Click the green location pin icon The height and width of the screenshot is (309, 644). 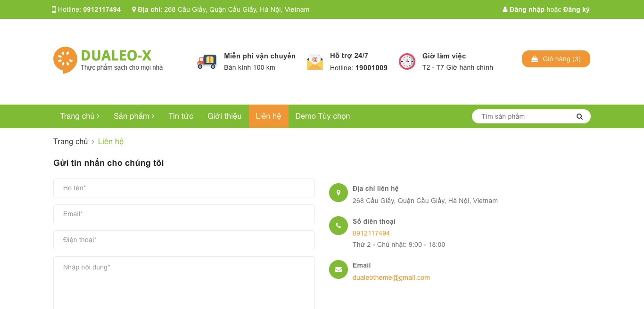[x=339, y=193]
